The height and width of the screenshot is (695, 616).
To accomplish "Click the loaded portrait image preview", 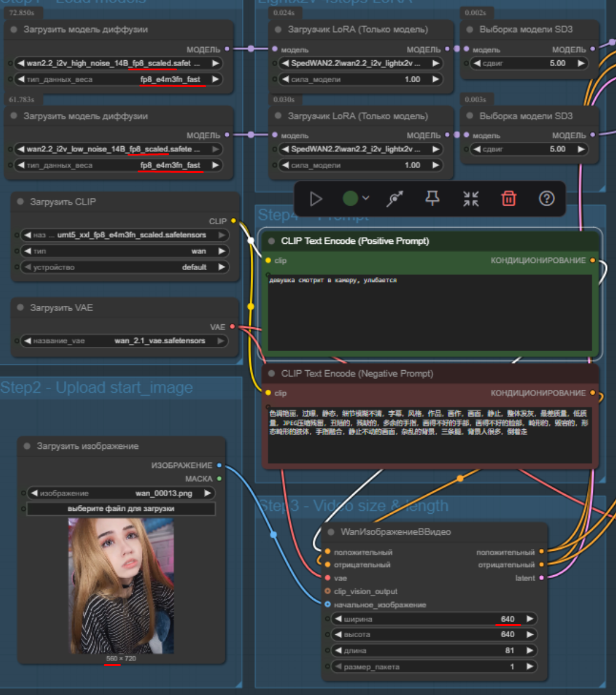I will tap(121, 586).
